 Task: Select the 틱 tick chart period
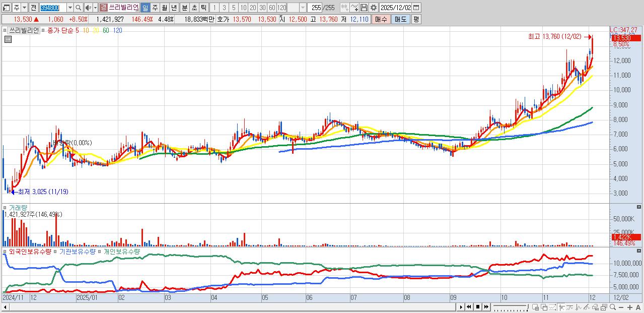[x=203, y=8]
